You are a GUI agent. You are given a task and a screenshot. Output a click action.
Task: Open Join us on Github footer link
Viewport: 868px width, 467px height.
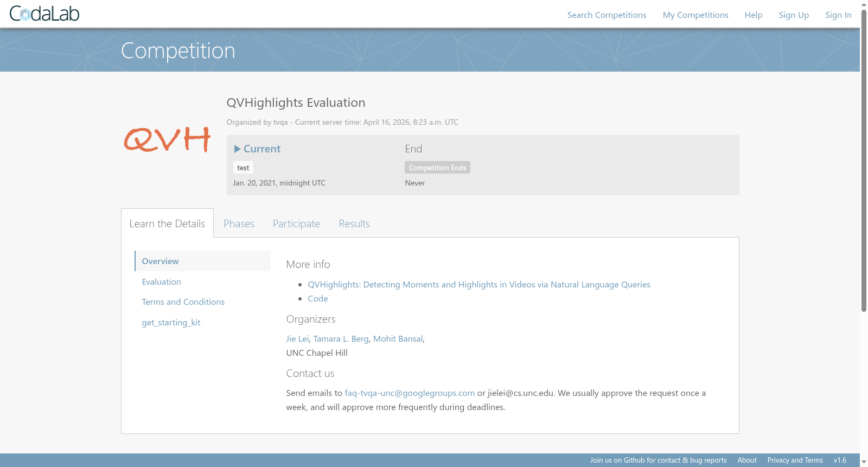coord(658,460)
